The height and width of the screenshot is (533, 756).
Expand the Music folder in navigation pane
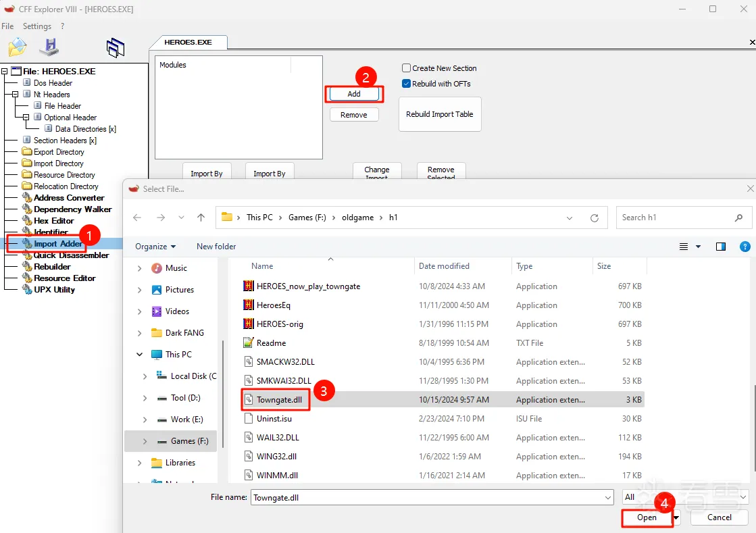click(140, 268)
